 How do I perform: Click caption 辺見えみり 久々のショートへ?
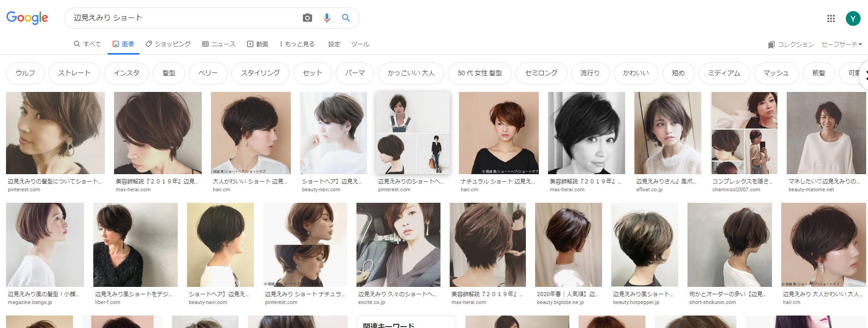click(x=398, y=294)
